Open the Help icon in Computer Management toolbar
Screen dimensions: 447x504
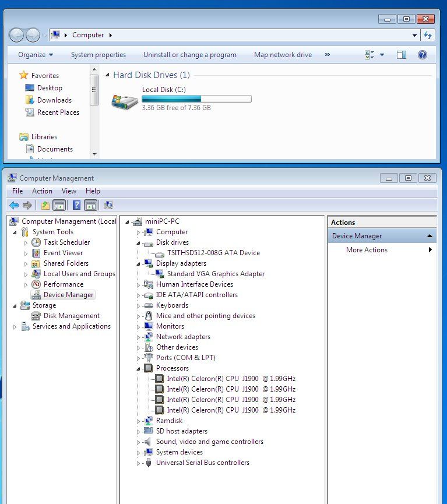tap(76, 205)
